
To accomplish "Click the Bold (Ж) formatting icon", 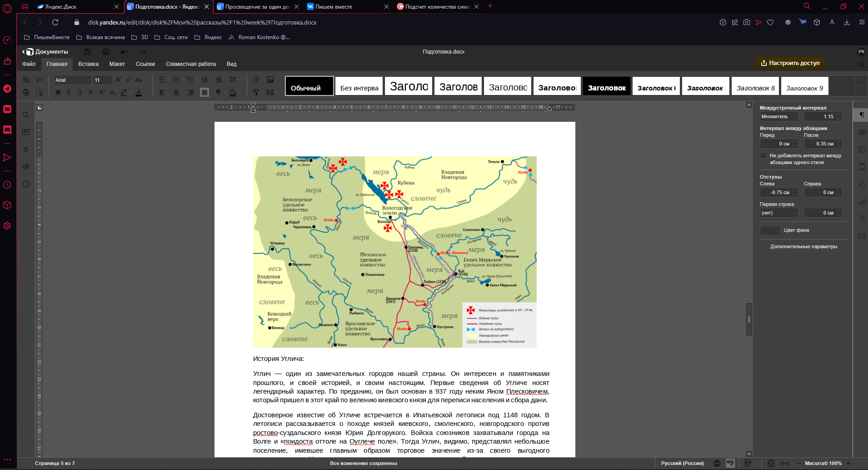I will coord(58,93).
